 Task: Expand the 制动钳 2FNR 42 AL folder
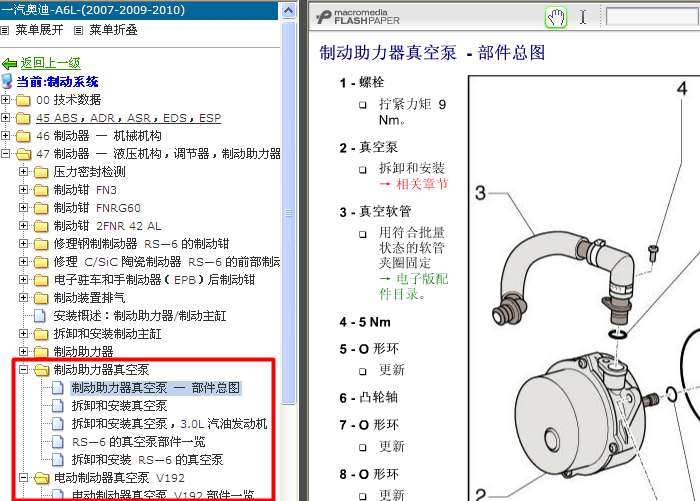23,225
